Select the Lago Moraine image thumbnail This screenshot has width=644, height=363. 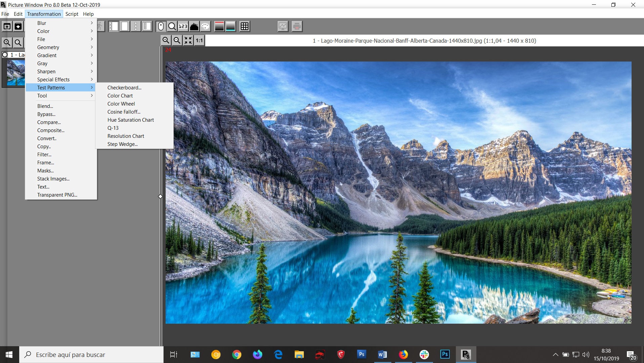tap(16, 73)
